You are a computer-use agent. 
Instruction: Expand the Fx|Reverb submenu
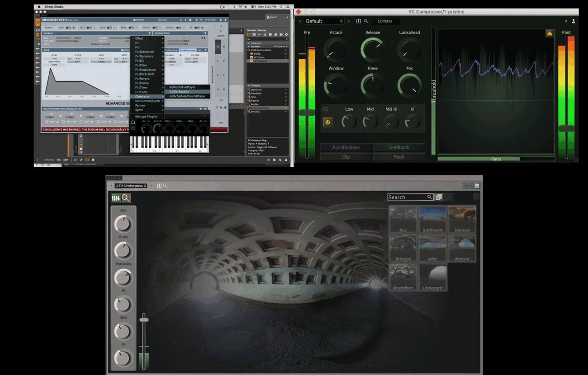coord(147,79)
